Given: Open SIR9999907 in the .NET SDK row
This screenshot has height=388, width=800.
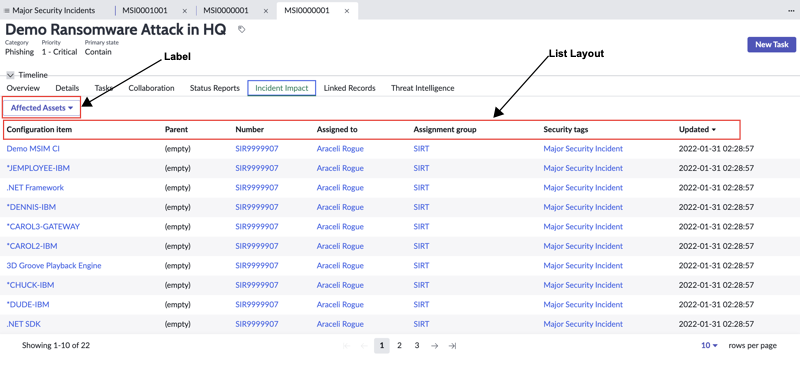Looking at the screenshot, I should 257,324.
